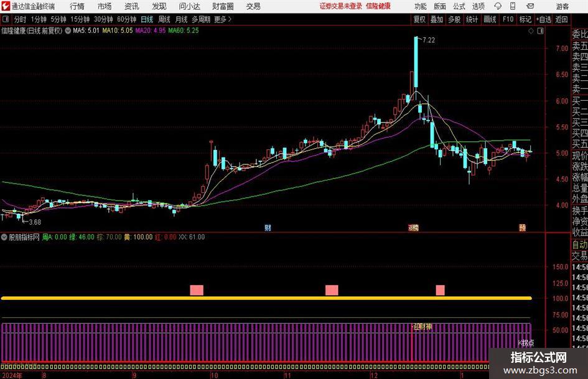588x379 pixels.
Task: Click the last pink signal block
Action: (x=441, y=290)
